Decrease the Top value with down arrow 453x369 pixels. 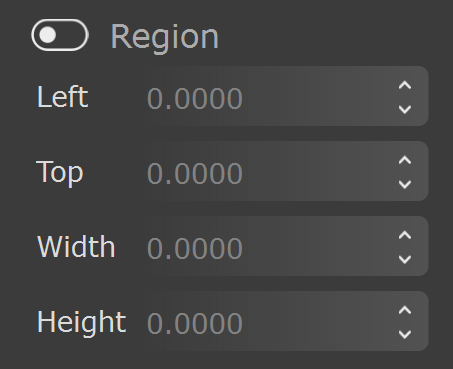(405, 184)
